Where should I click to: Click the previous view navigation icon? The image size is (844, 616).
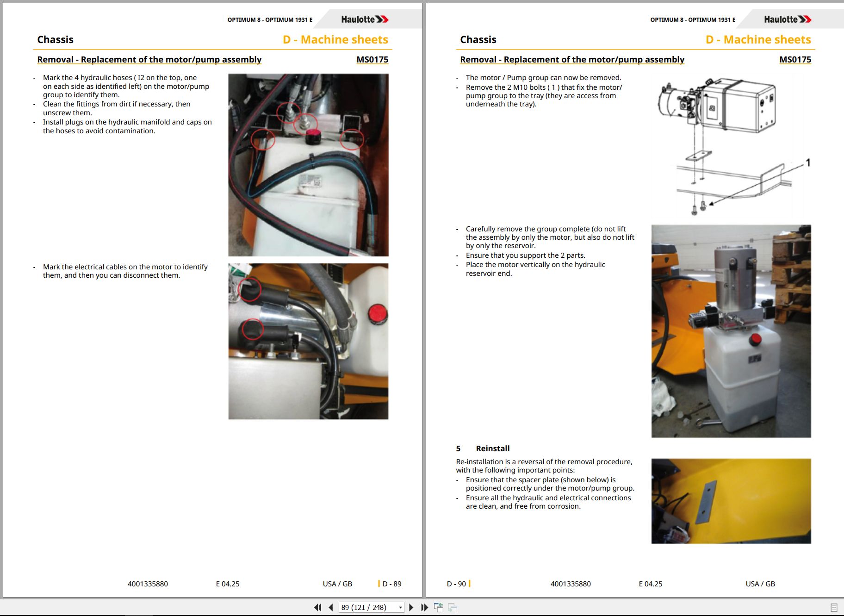coord(438,607)
